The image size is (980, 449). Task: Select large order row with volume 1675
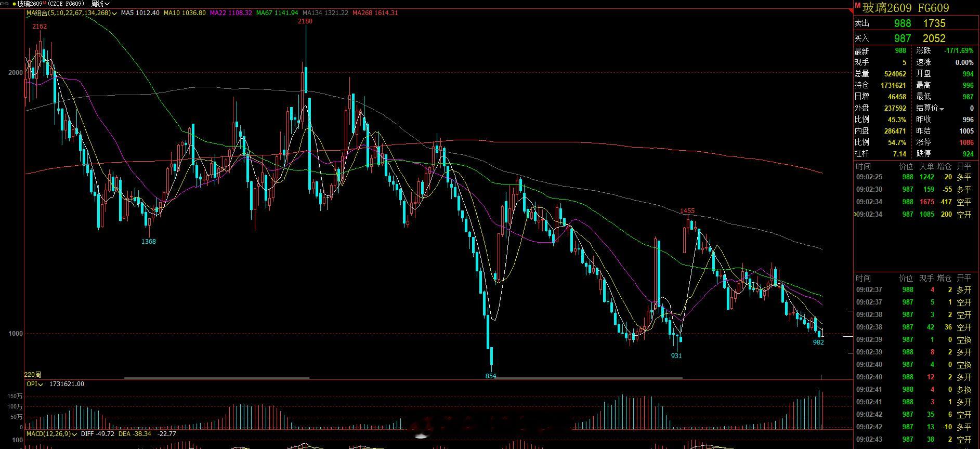pyautogui.click(x=915, y=202)
